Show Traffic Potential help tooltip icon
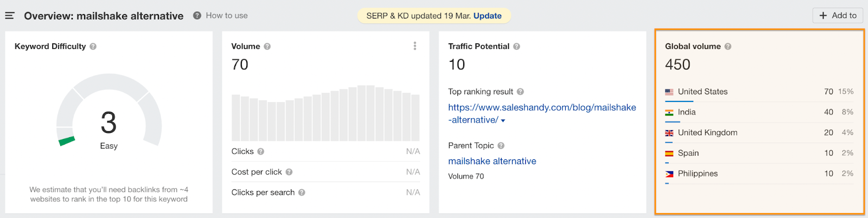 pyautogui.click(x=516, y=47)
